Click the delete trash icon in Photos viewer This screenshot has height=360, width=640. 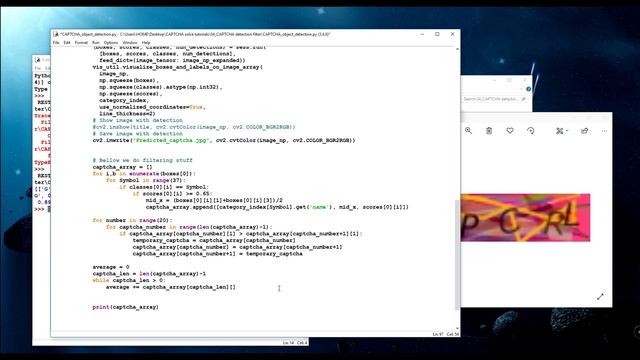[489, 131]
